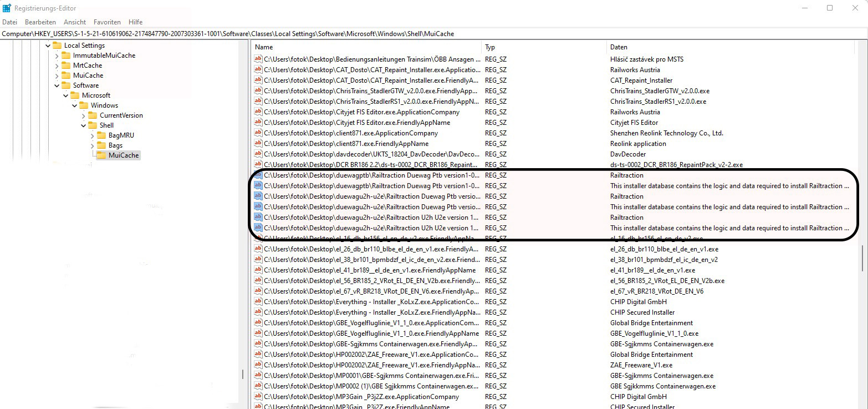
Task: Click the Microsoft folder icon
Action: pos(75,95)
